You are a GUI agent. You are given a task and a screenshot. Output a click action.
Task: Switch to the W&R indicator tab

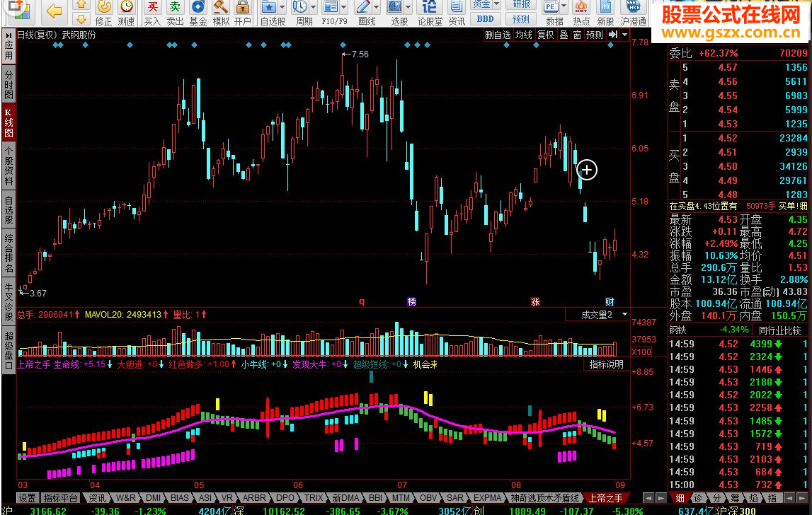tap(126, 498)
